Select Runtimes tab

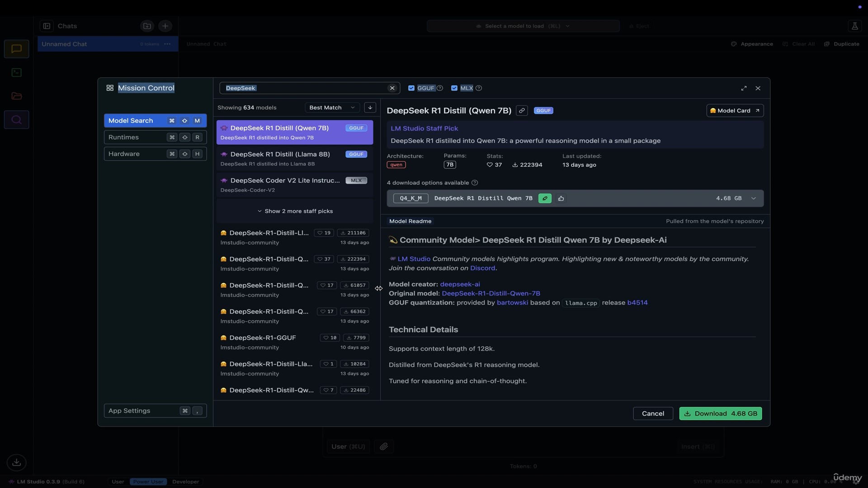(x=155, y=137)
